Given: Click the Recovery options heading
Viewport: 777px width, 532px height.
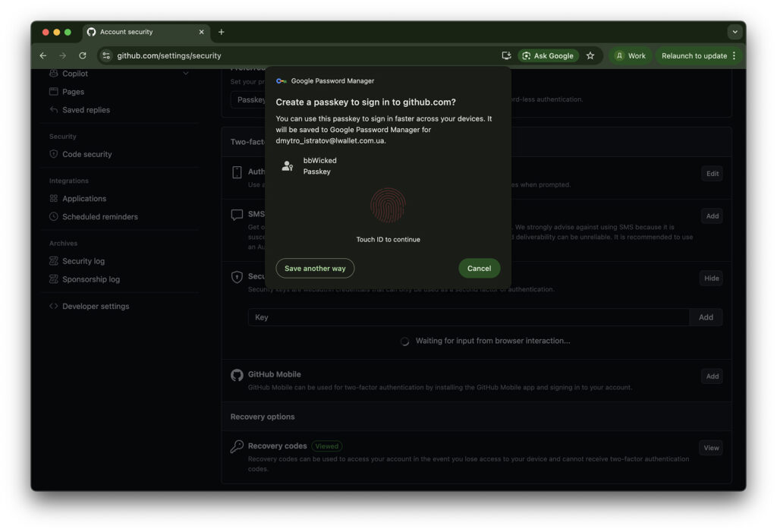Looking at the screenshot, I should (262, 417).
